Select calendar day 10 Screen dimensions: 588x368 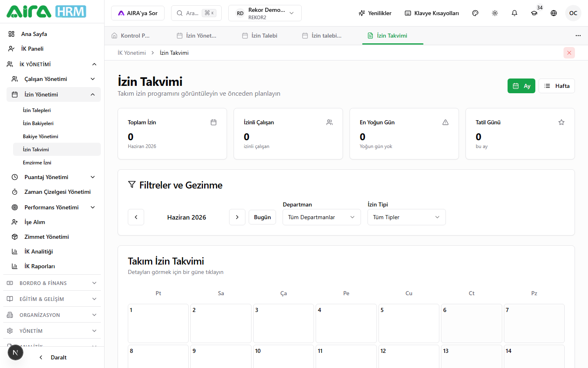[x=284, y=356]
